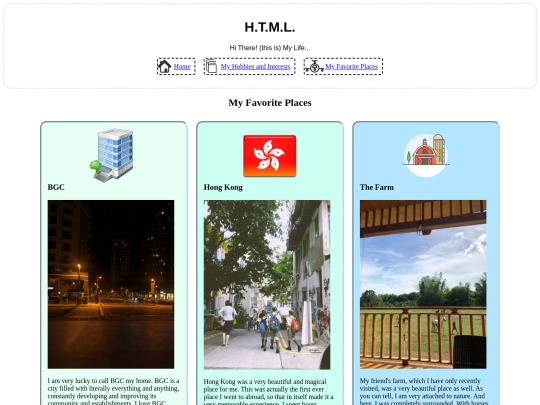This screenshot has width=540, height=405.
Task: Open the My Hobbies and Interests link
Action: point(255,66)
